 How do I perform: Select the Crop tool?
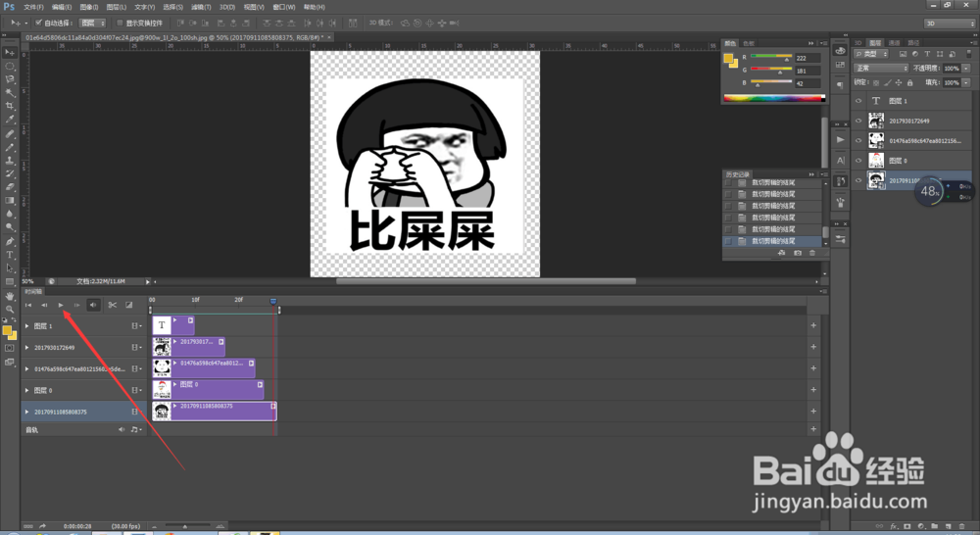coord(10,106)
